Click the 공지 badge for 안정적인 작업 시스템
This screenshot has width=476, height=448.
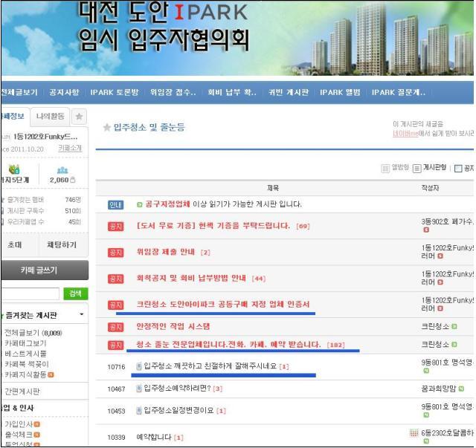click(x=115, y=327)
